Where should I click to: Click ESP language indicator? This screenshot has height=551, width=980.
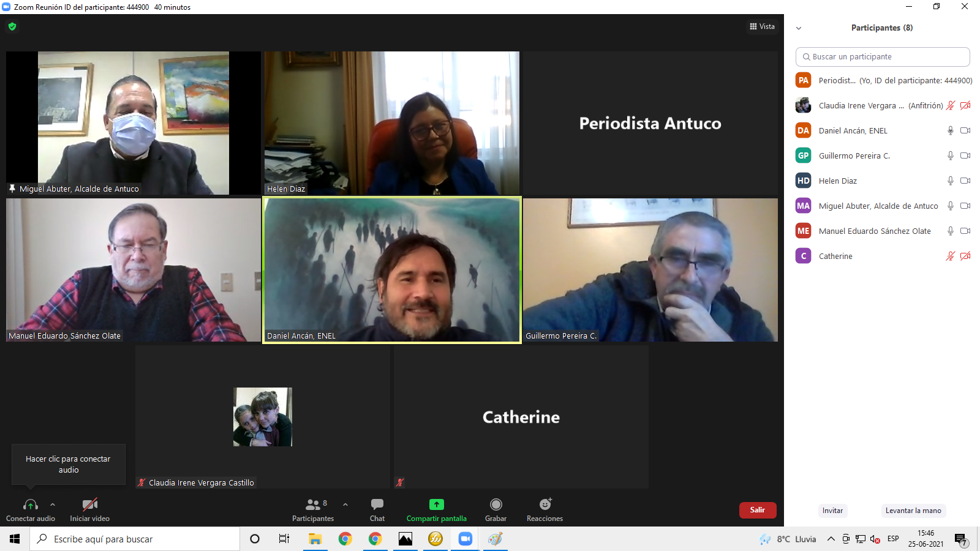[x=893, y=539]
